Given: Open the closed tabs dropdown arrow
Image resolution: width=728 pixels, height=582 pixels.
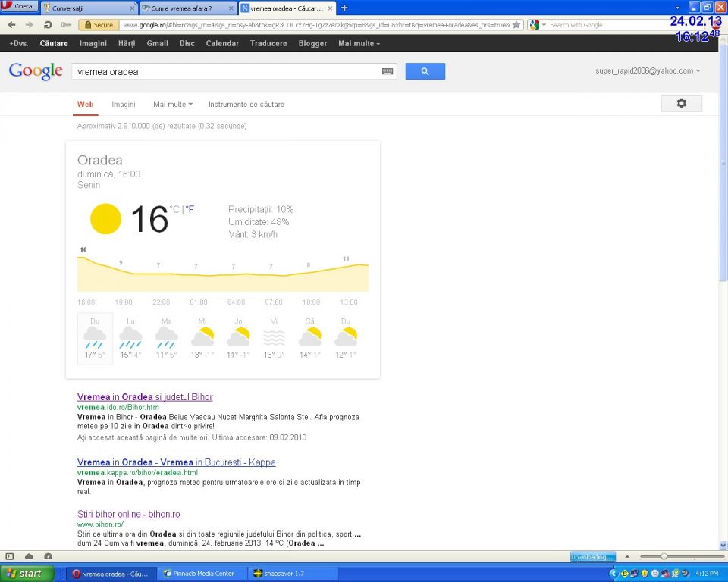Looking at the screenshot, I should 677,8.
